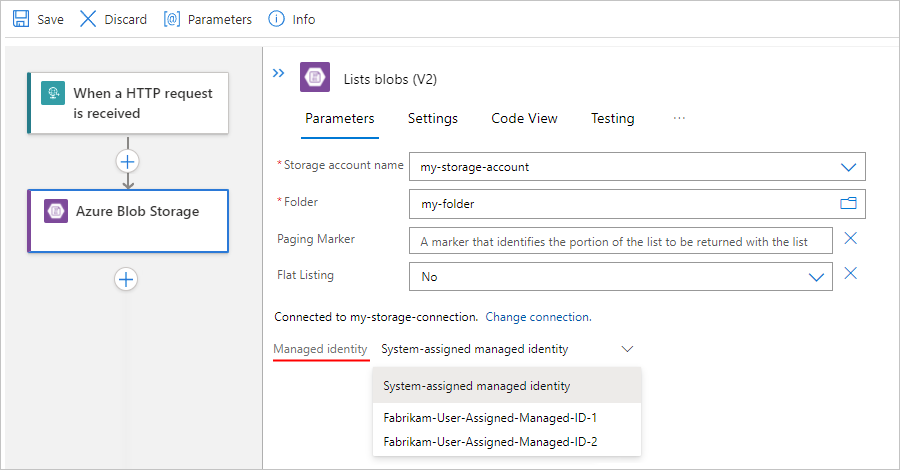
Task: Switch to the Settings tab
Action: (433, 118)
